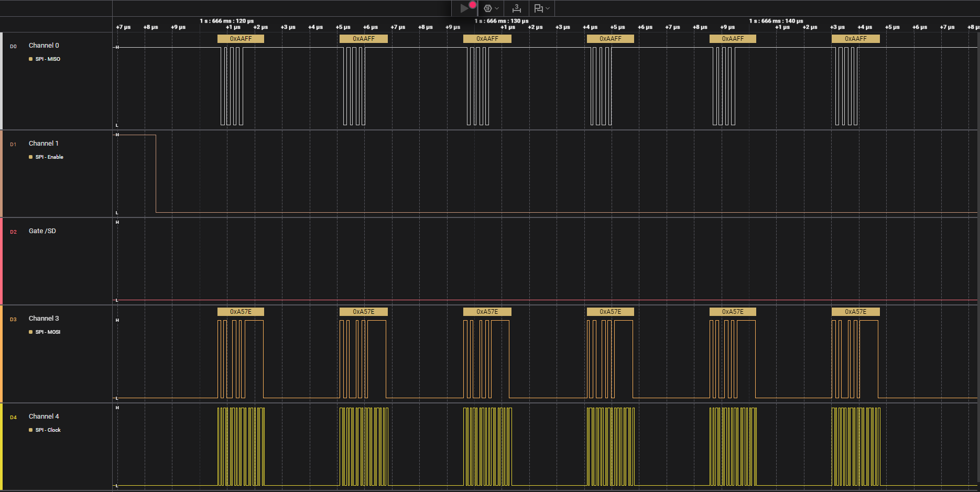
Task: Click the Channel 1 color bar
Action: coord(2,173)
